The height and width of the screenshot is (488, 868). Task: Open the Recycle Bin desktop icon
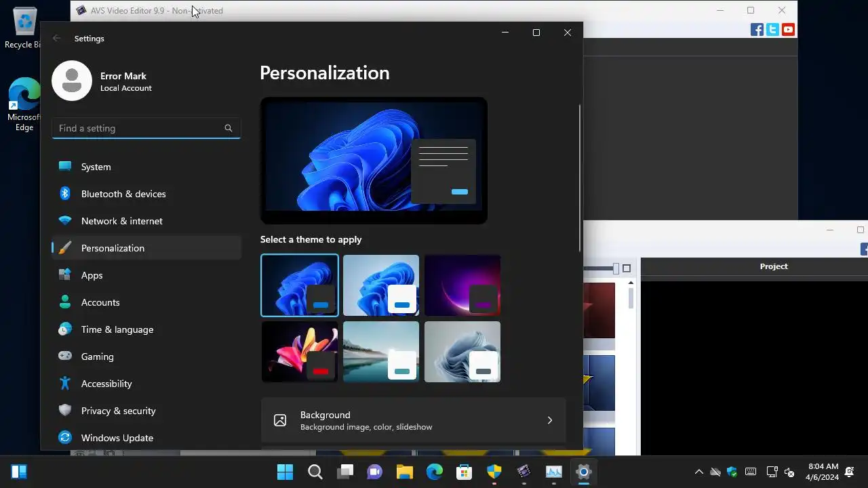24,28
